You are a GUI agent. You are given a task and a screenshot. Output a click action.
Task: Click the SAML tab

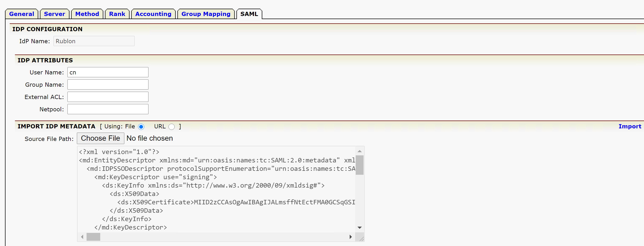coord(249,14)
